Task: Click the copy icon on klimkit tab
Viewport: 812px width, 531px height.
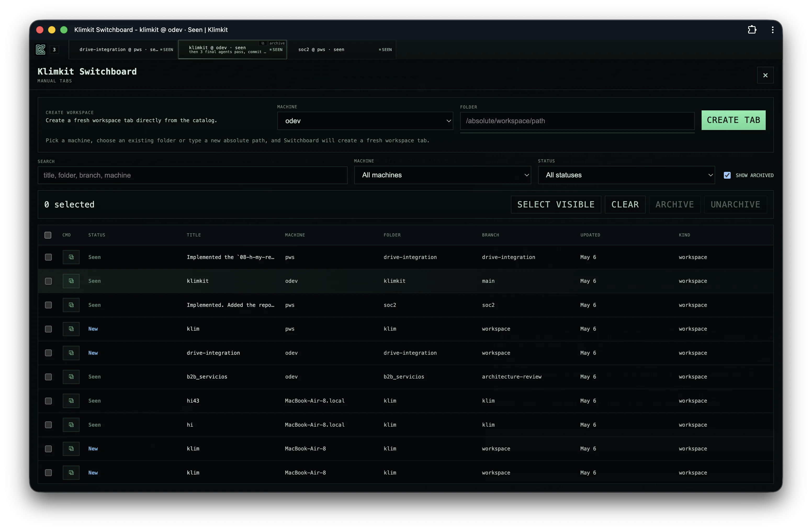Action: 263,43
